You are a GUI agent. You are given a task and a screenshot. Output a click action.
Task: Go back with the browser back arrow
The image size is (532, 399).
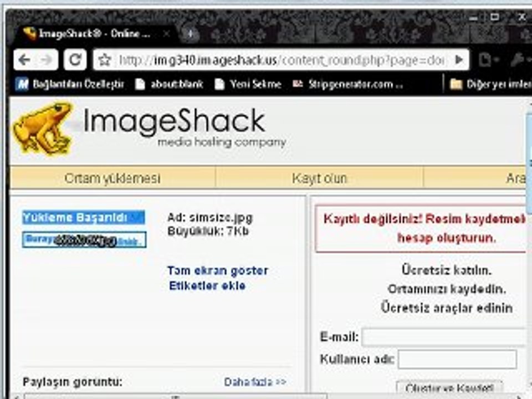click(25, 60)
